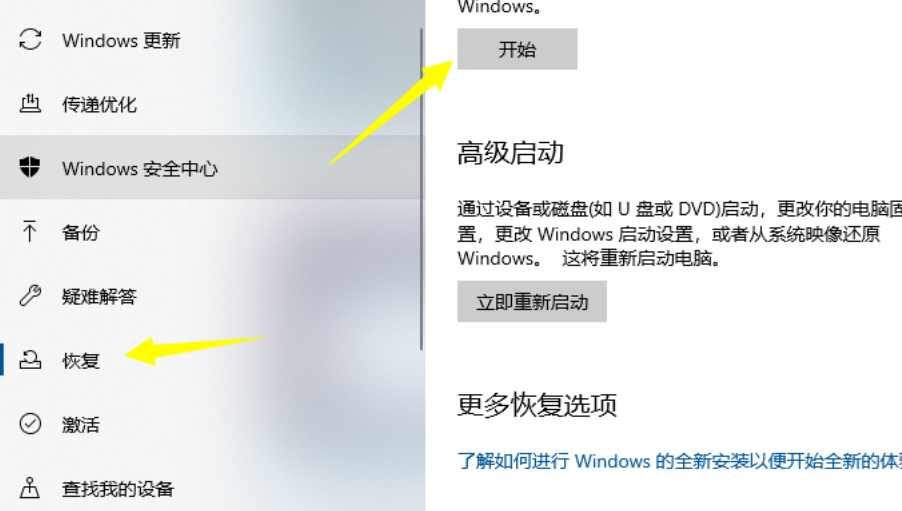Open the 疑难解答 section
Viewport: 902px width, 511px height.
211,296
